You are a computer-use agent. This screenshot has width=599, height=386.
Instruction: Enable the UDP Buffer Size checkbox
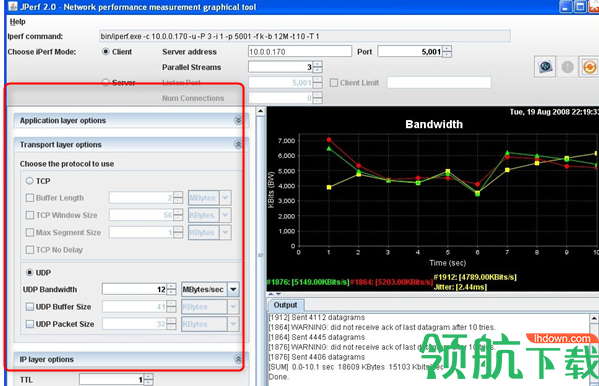point(29,307)
